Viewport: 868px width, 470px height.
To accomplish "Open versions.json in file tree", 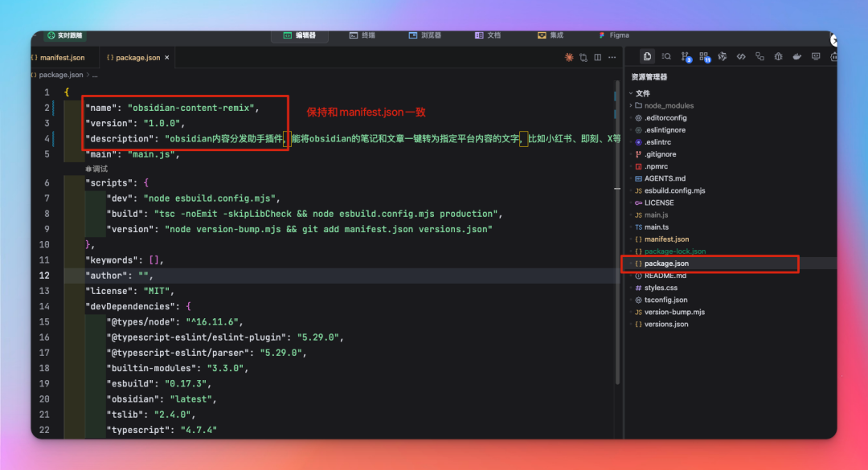I will pos(666,325).
